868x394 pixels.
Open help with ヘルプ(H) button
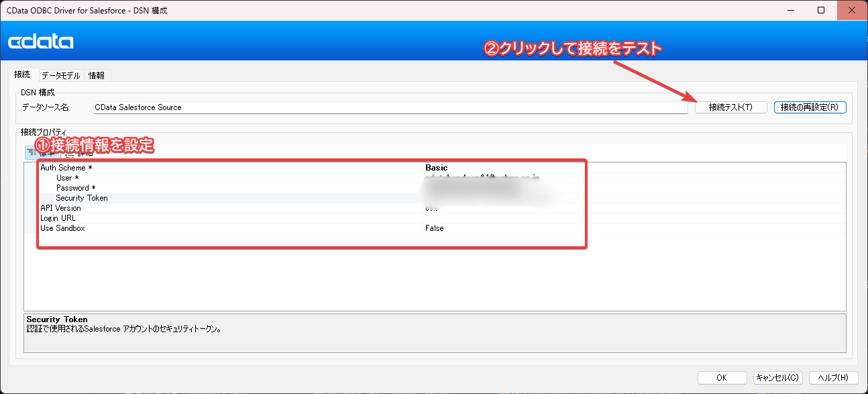point(834,378)
